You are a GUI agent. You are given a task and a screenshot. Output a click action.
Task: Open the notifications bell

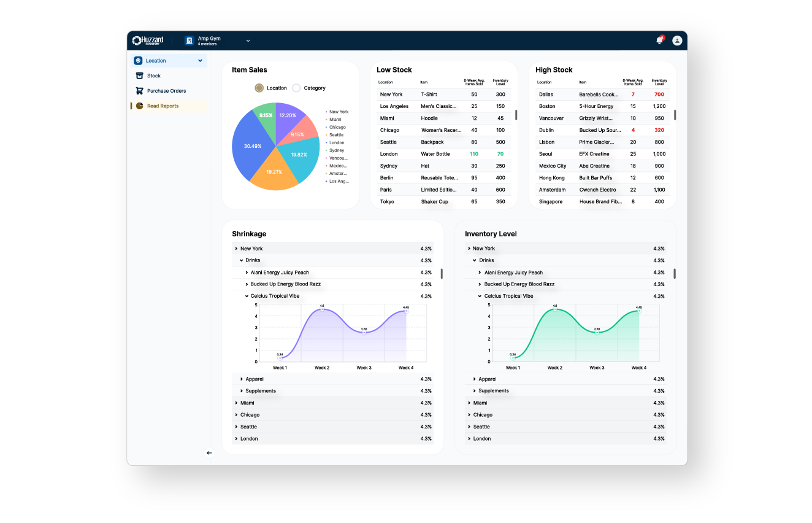point(660,41)
